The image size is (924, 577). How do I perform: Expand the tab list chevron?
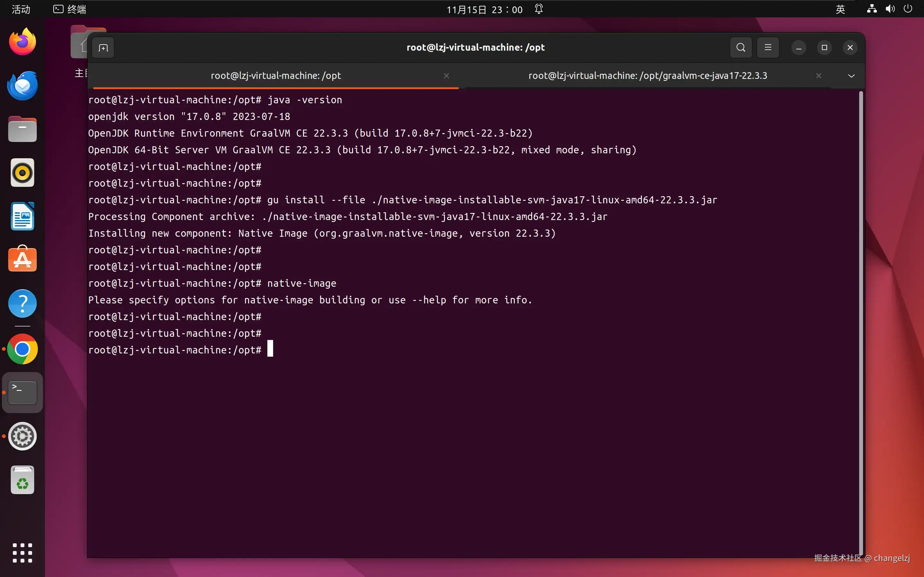(x=851, y=76)
